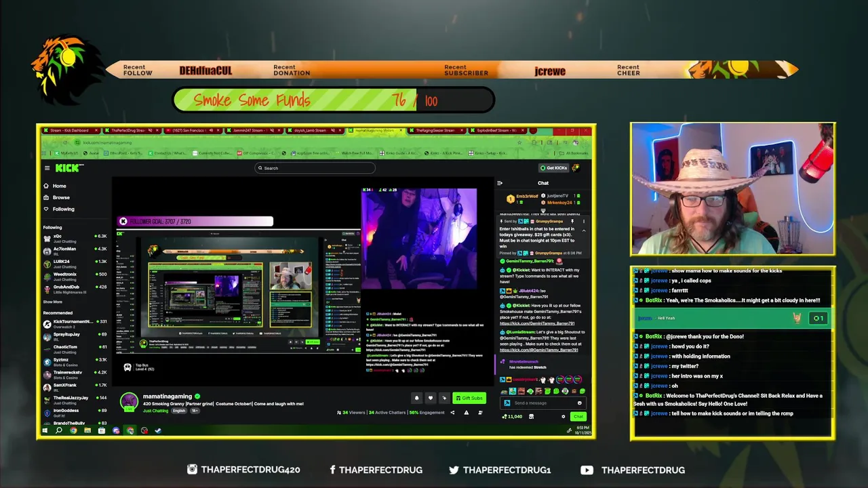Open Windows taskbar search

[59, 430]
